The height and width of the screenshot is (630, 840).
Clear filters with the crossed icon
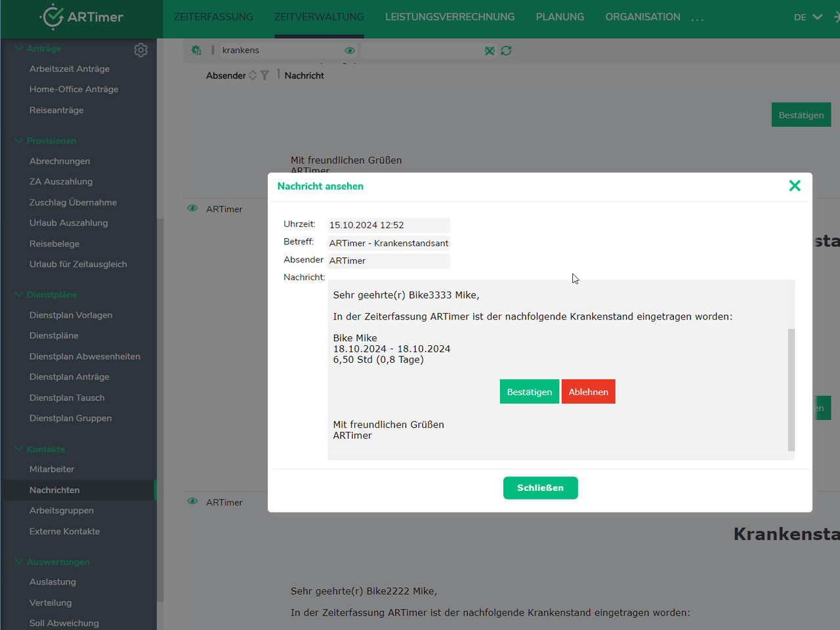(x=490, y=51)
